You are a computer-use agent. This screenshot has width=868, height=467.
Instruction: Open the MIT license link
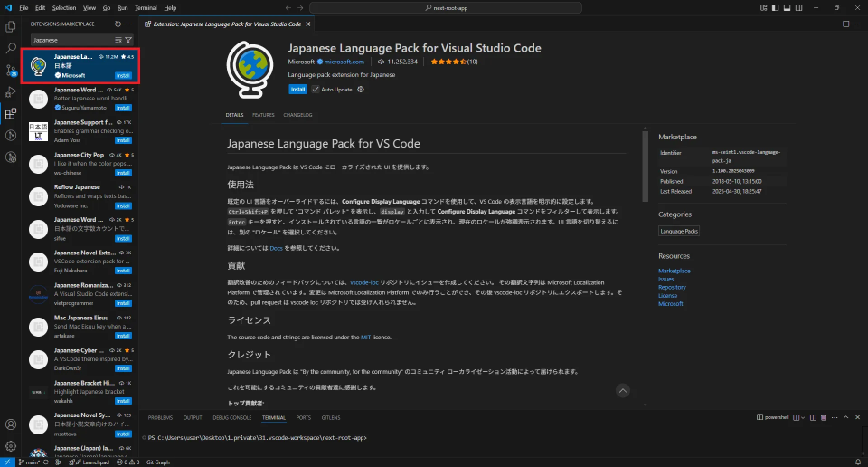[365, 337]
